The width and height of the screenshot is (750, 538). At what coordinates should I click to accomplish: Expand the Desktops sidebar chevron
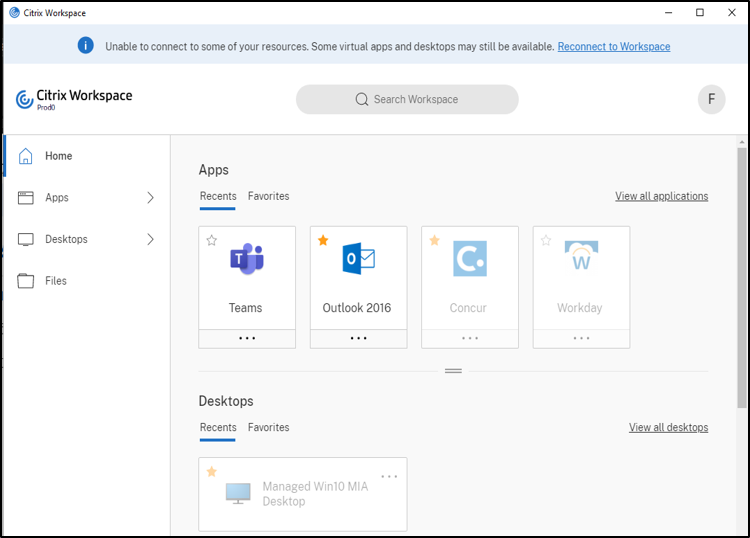coord(150,239)
